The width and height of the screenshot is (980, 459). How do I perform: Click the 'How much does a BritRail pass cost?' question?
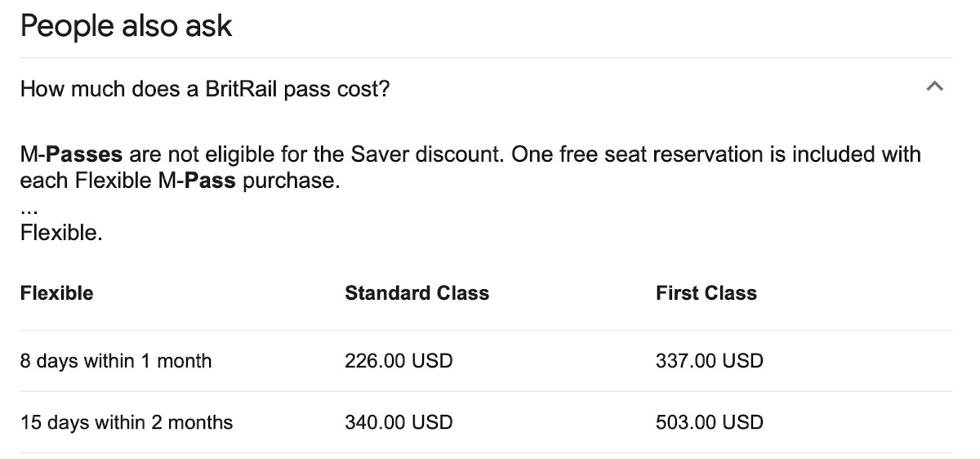(x=205, y=88)
